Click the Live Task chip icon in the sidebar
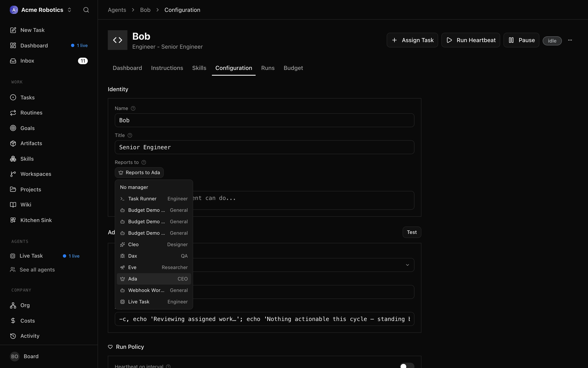This screenshot has width=588, height=368. click(13, 256)
